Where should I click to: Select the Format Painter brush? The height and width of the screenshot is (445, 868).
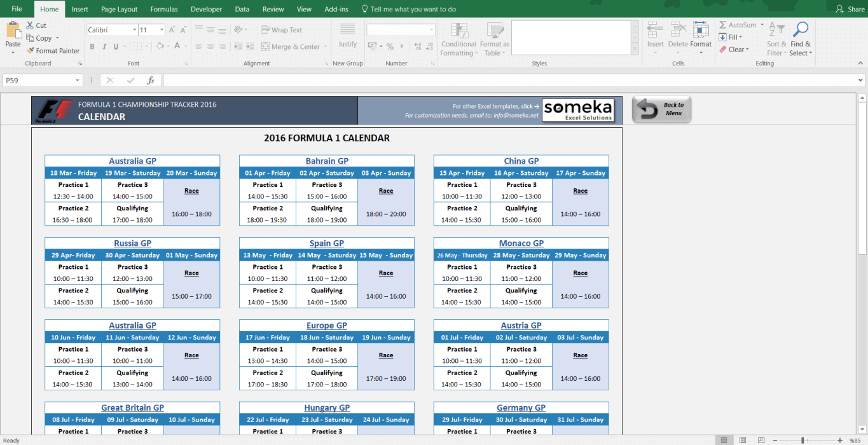[30, 51]
